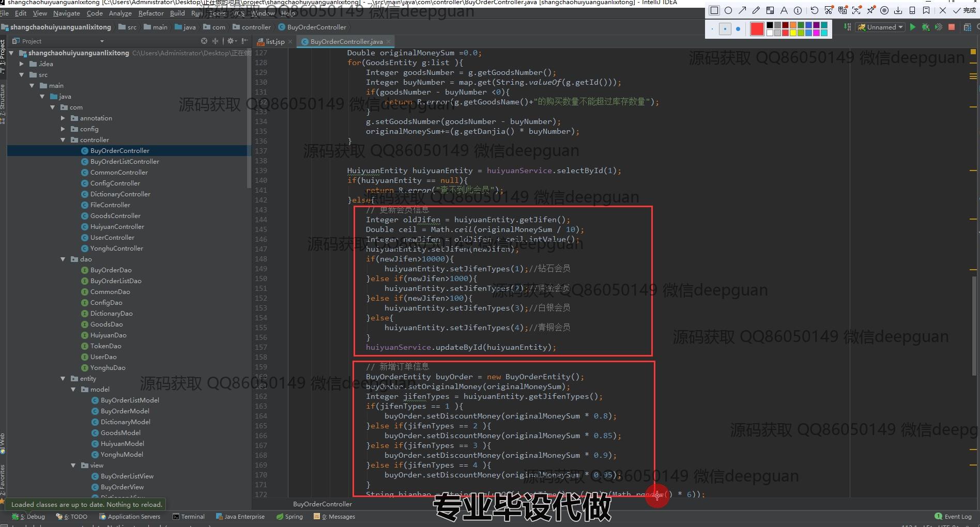Open the Refactor menu
The width and height of the screenshot is (980, 527).
click(151, 13)
